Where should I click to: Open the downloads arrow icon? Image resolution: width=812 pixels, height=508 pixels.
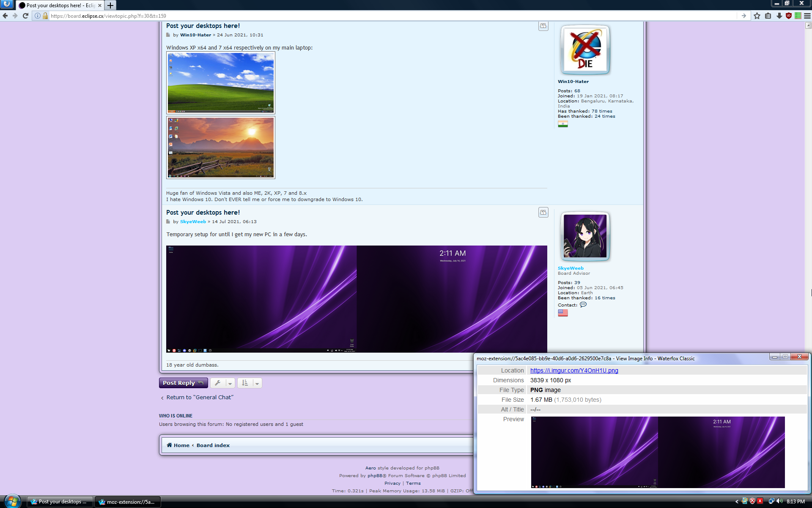pyautogui.click(x=779, y=16)
